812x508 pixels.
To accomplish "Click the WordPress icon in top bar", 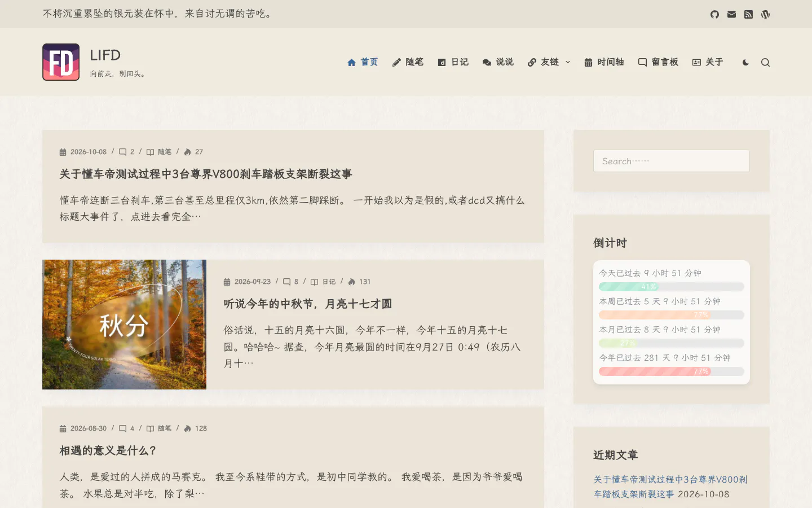I will (x=765, y=14).
